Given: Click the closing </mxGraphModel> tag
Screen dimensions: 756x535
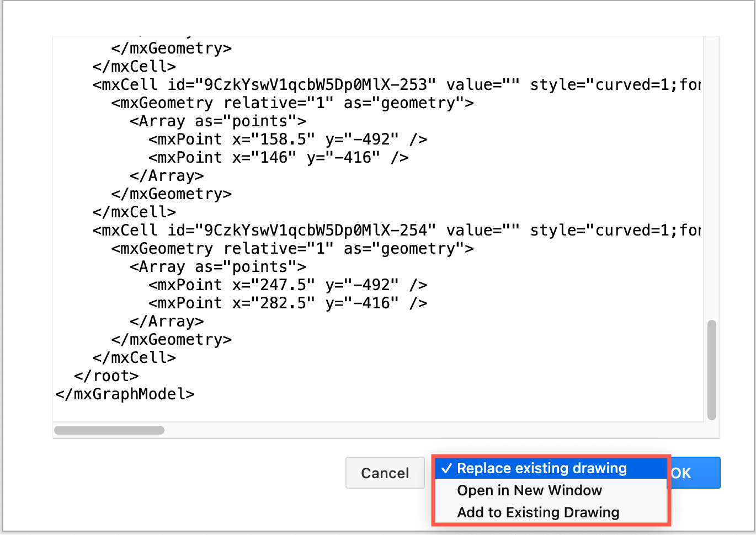Looking at the screenshot, I should [x=125, y=394].
